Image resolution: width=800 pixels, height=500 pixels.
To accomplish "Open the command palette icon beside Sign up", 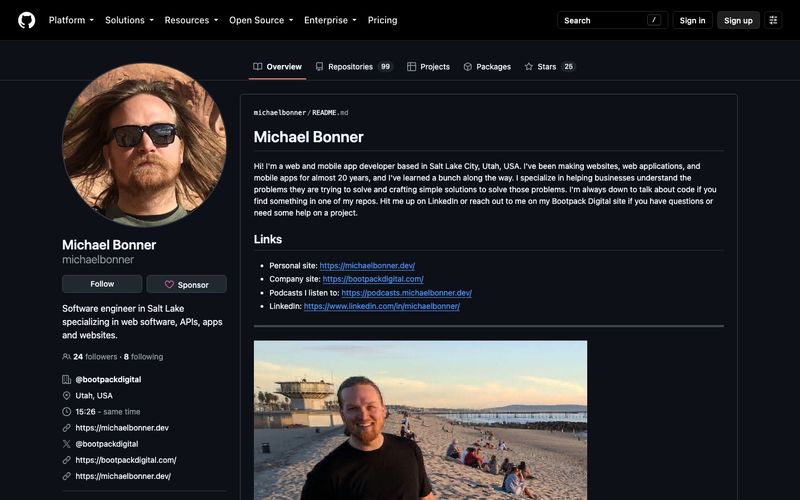I will (773, 20).
